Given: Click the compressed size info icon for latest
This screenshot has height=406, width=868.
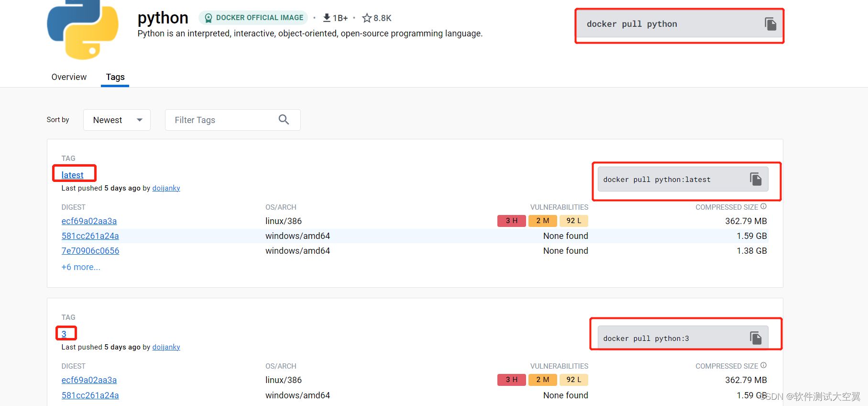Looking at the screenshot, I should (x=763, y=206).
